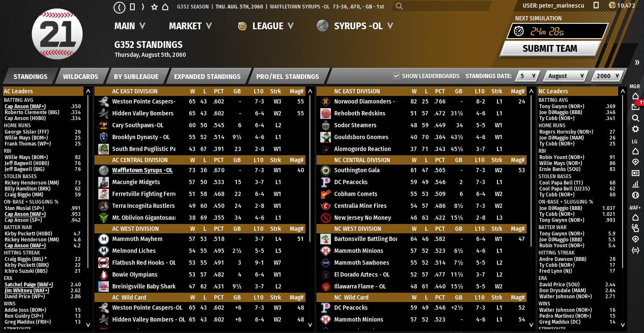Open the standings day dropdown showing 5
644x333 pixels.
527,76
